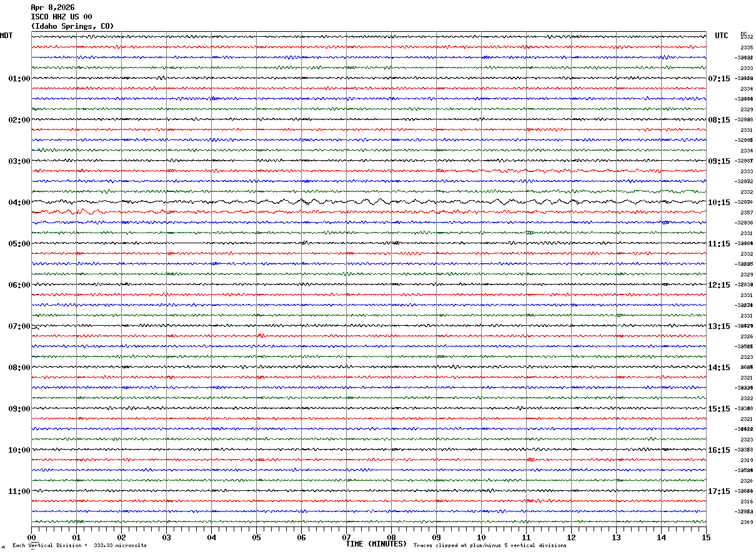The image size is (756, 554).
Task: Select the 01:00 MDT row label
Action: tap(19, 79)
